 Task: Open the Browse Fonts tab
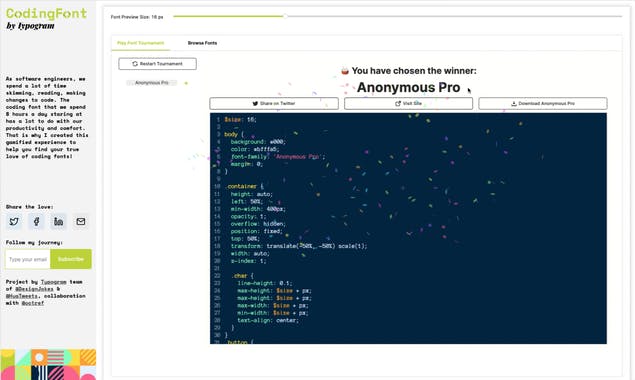pos(202,43)
